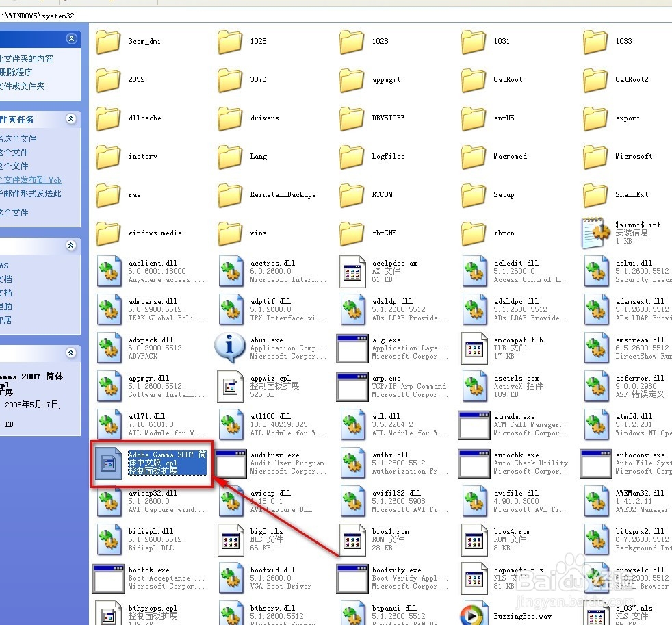Select the file name admparse.dll
672x625 pixels.
click(x=152, y=301)
